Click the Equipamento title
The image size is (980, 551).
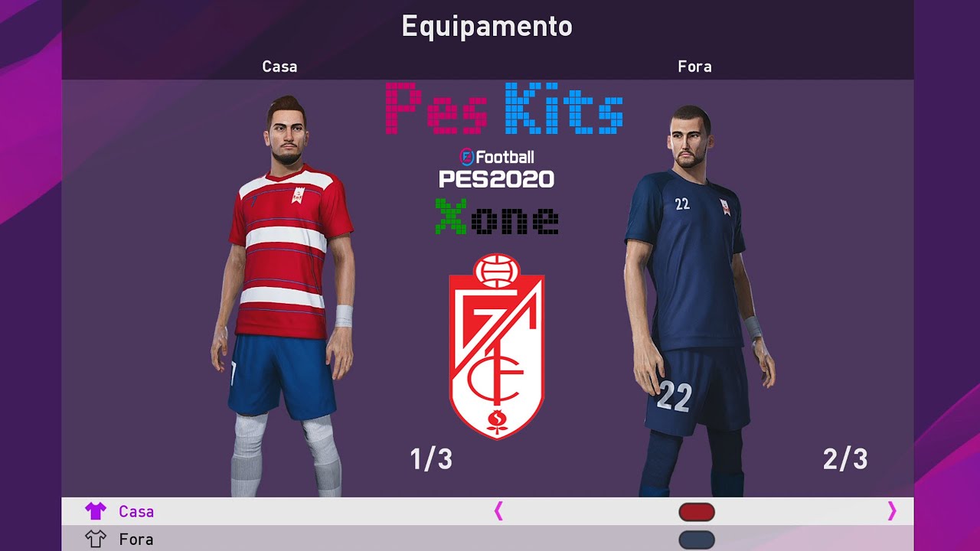click(487, 27)
